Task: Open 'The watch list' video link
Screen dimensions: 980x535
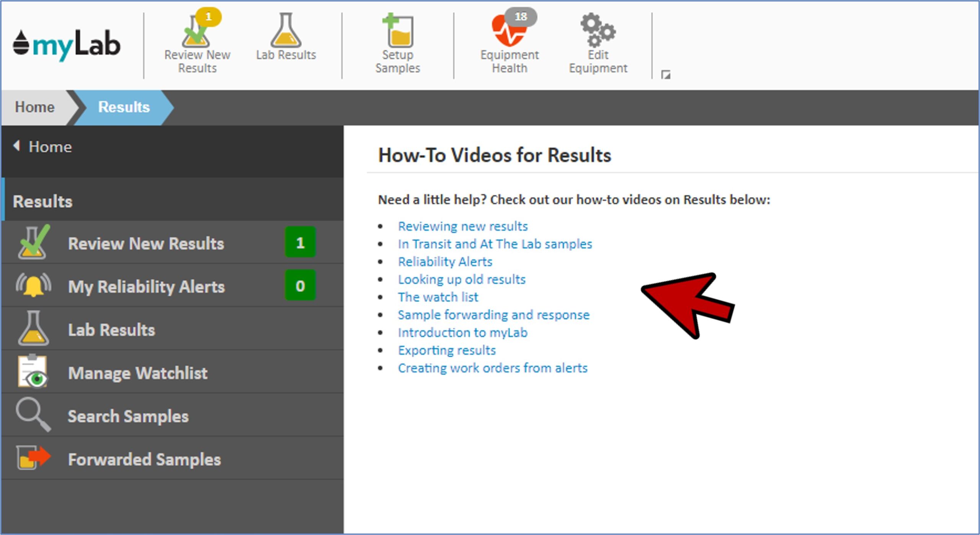Action: click(438, 297)
